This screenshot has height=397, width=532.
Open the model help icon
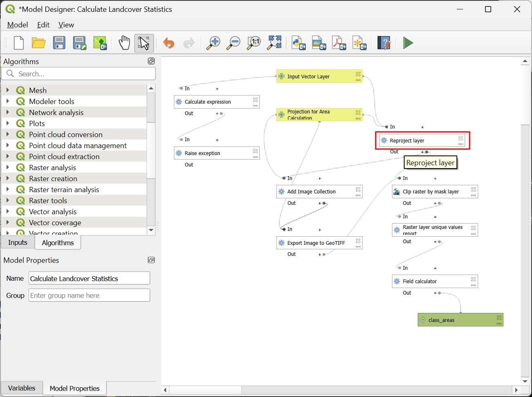click(384, 43)
